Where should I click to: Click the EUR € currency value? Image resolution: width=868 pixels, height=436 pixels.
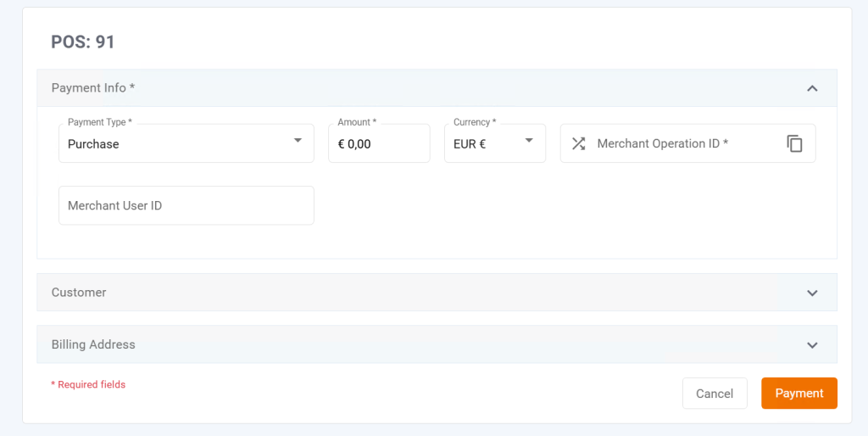click(x=470, y=144)
